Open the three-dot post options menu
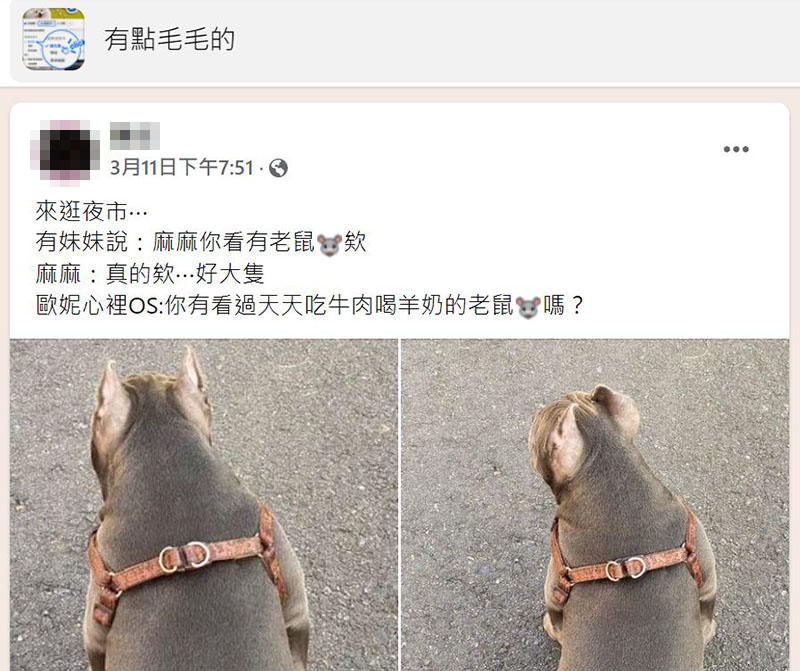800x671 pixels. [736, 149]
